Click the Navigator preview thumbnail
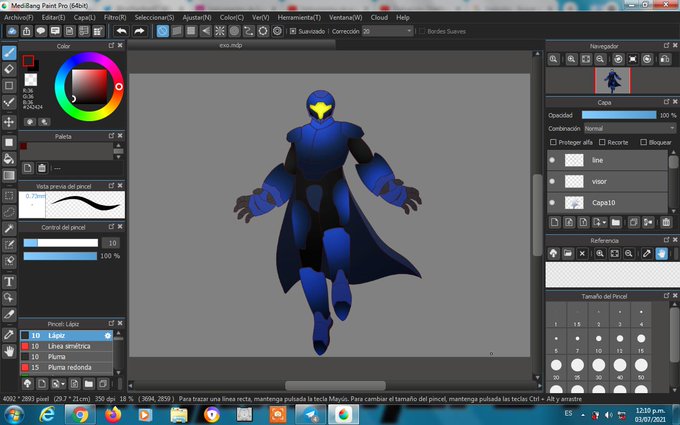Image resolution: width=680 pixels, height=425 pixels. pos(612,80)
